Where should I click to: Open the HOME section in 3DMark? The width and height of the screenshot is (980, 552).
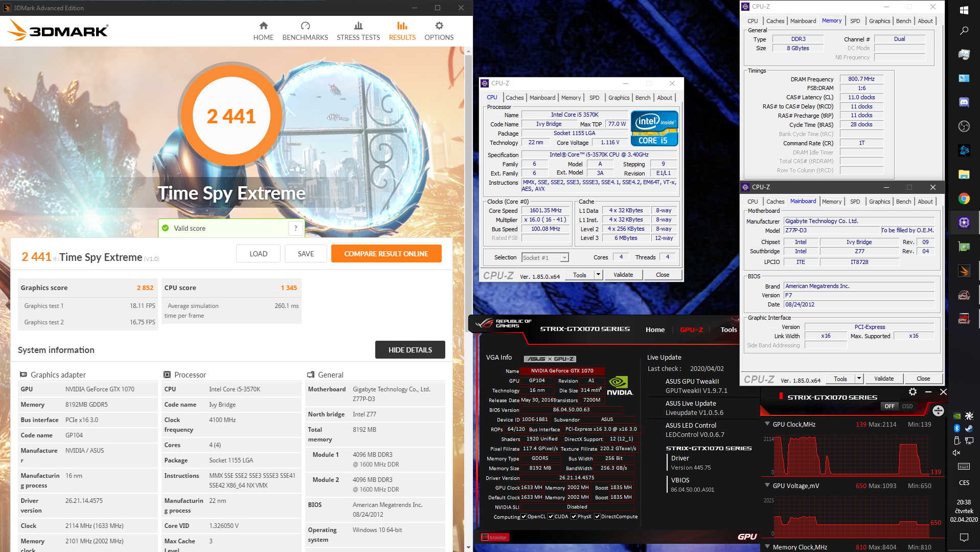tap(263, 31)
